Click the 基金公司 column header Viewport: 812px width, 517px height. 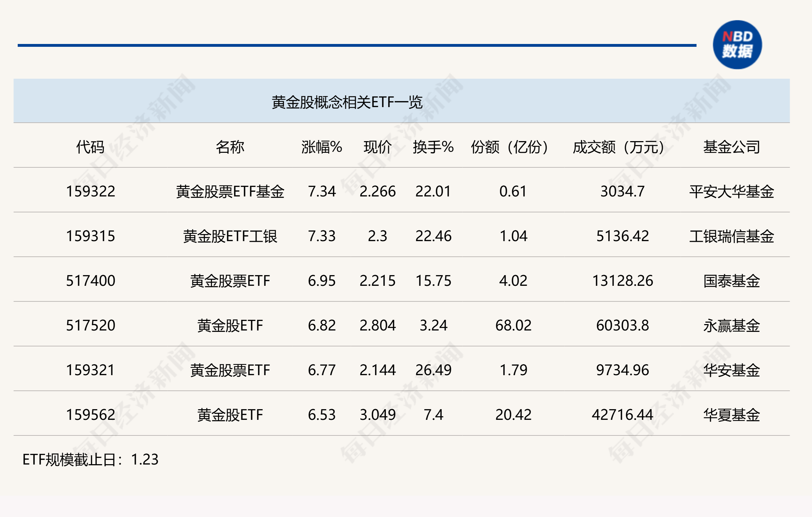731,147
